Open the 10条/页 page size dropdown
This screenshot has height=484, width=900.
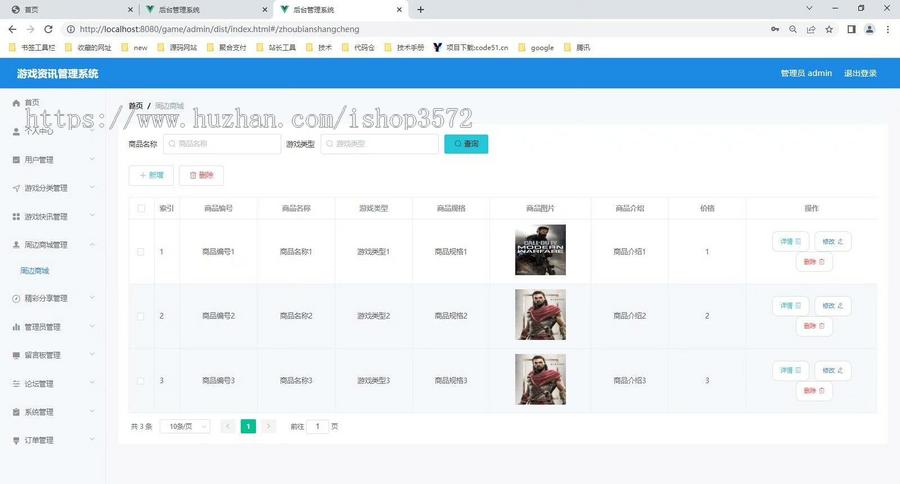(185, 427)
